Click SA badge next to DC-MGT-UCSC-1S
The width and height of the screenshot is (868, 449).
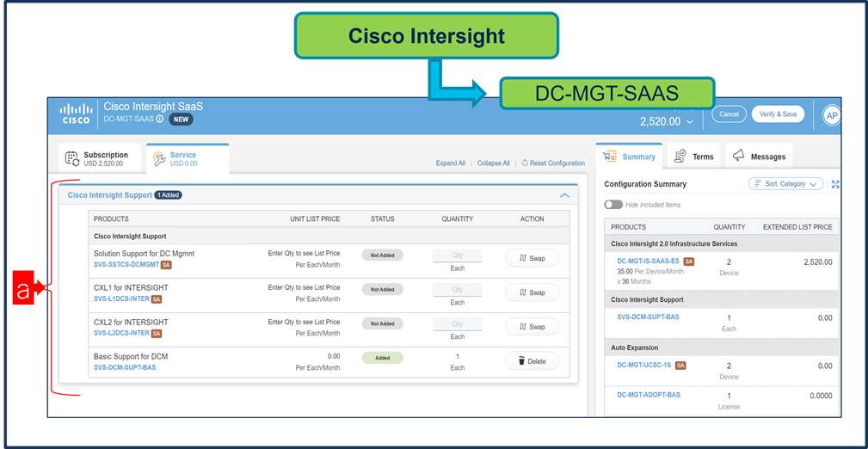680,366
